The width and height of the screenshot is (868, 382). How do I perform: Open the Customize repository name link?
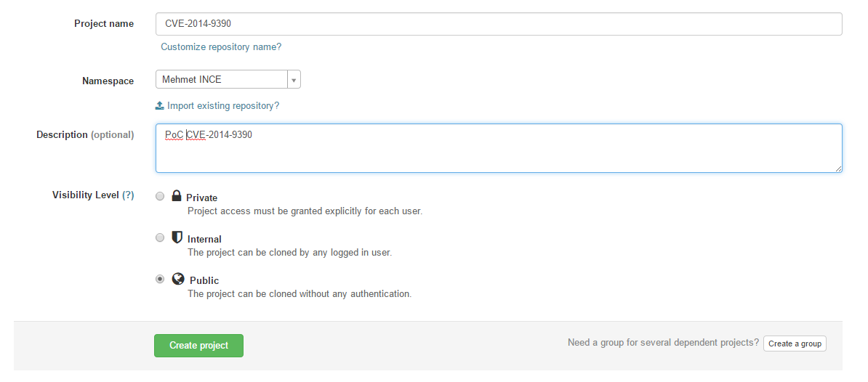pyautogui.click(x=221, y=47)
